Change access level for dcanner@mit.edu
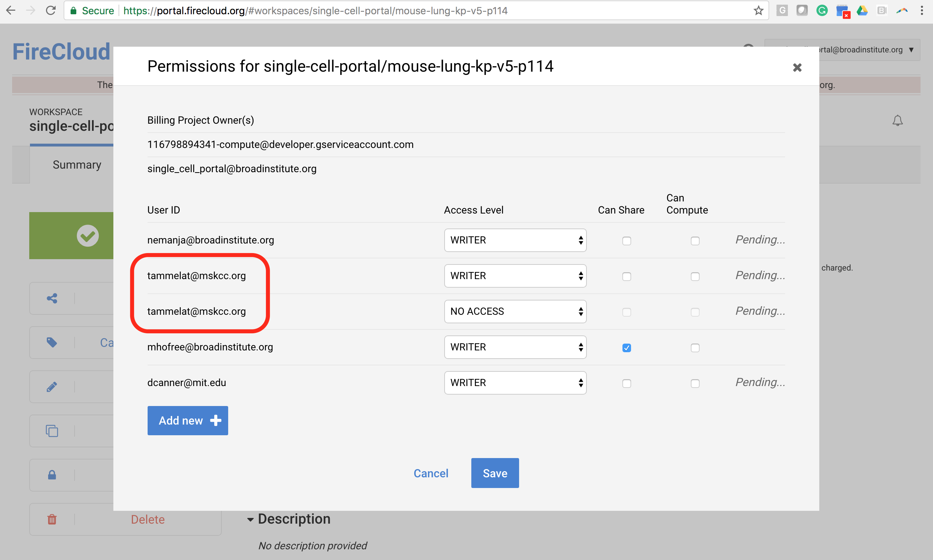 [515, 383]
